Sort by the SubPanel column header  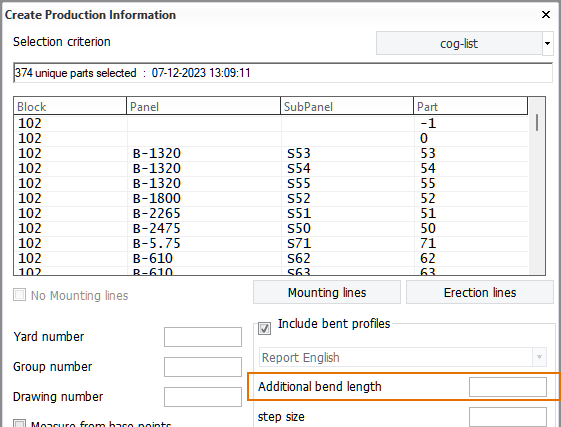click(x=347, y=106)
